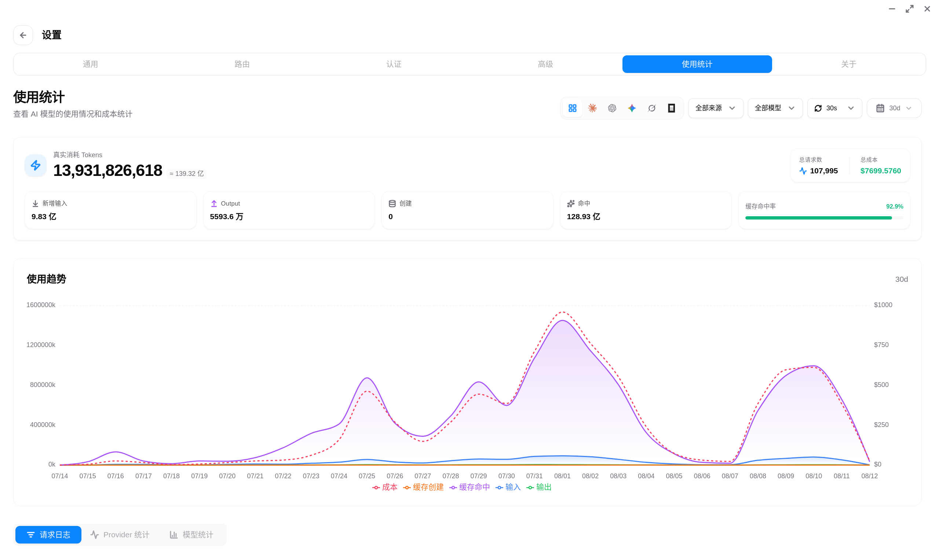Filter by the Claude starburst icon
Screen dimensions: 939x560
pos(592,108)
